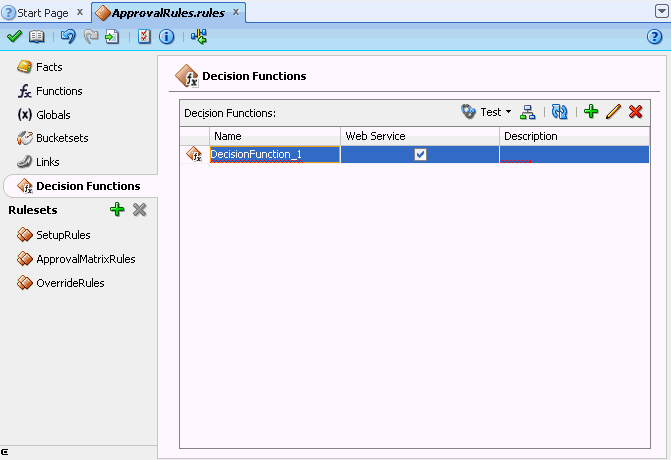Click the Test button with gears icon
The height and width of the screenshot is (460, 671).
tap(481, 112)
